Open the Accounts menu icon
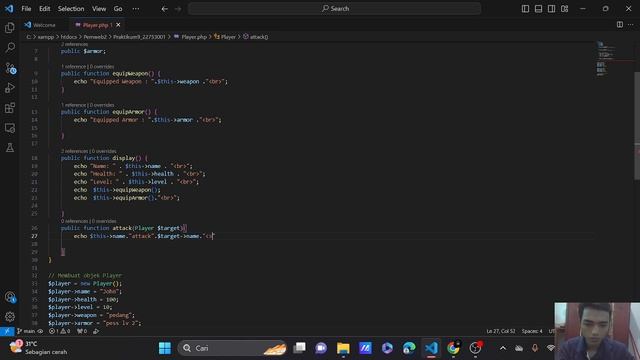The image size is (640, 360). (10, 297)
